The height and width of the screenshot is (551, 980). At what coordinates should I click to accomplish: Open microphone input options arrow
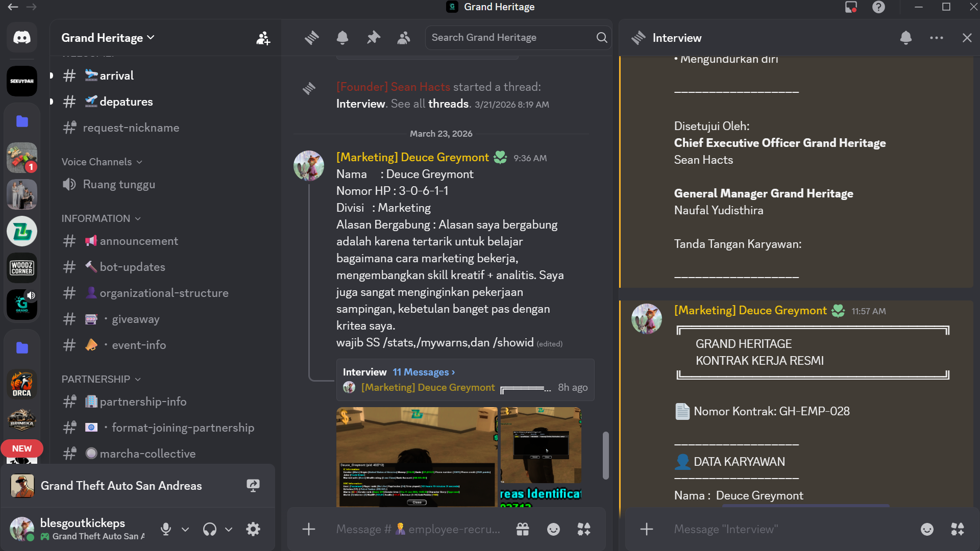tap(185, 529)
